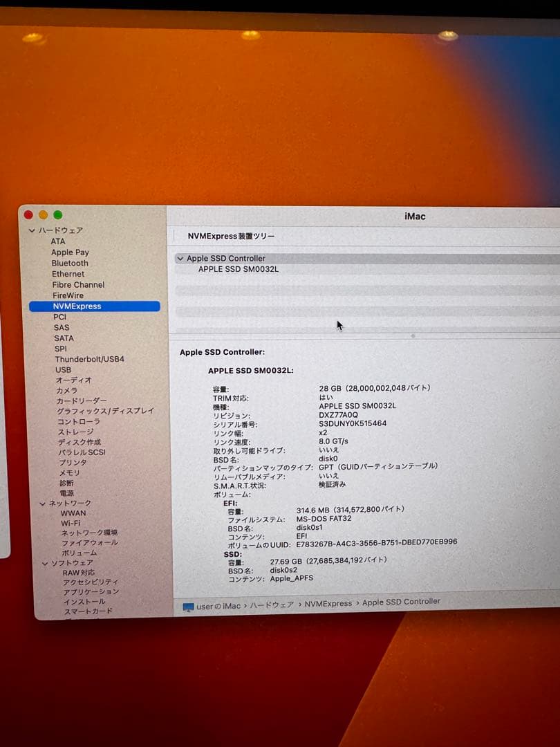The width and height of the screenshot is (560, 747).
Task: Select プリンタ in the sidebar
Action: click(x=73, y=463)
